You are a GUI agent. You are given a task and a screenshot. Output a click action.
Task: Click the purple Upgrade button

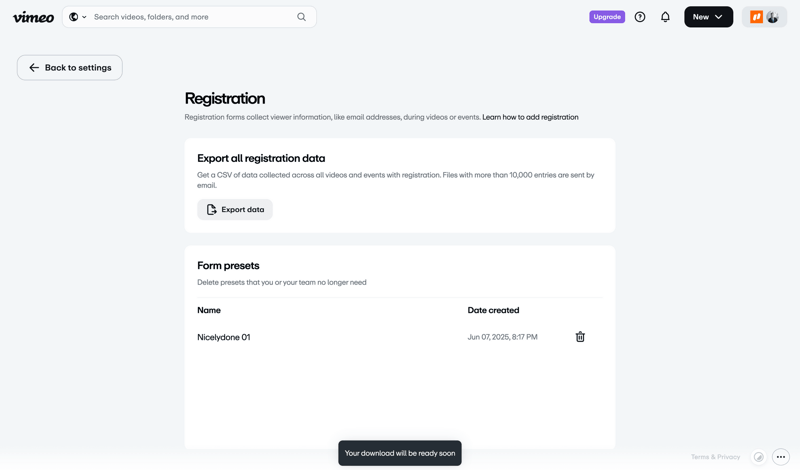pyautogui.click(x=607, y=17)
